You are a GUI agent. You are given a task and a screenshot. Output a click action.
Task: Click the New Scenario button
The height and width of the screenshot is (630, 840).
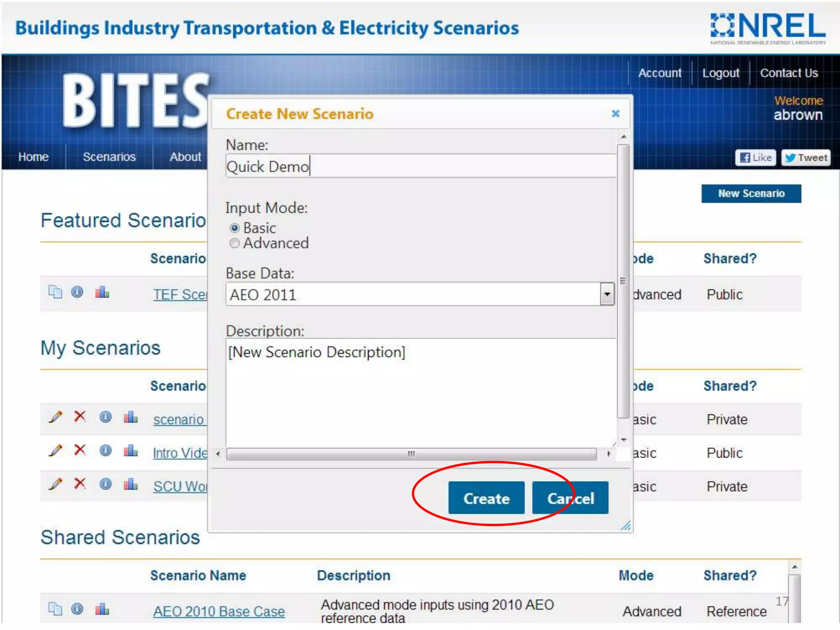pos(751,193)
